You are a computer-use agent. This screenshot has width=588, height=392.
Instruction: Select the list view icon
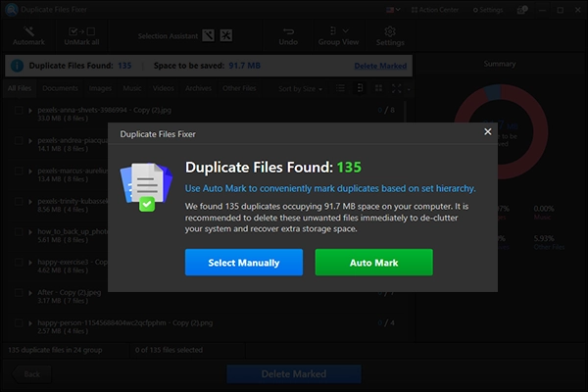tap(340, 88)
